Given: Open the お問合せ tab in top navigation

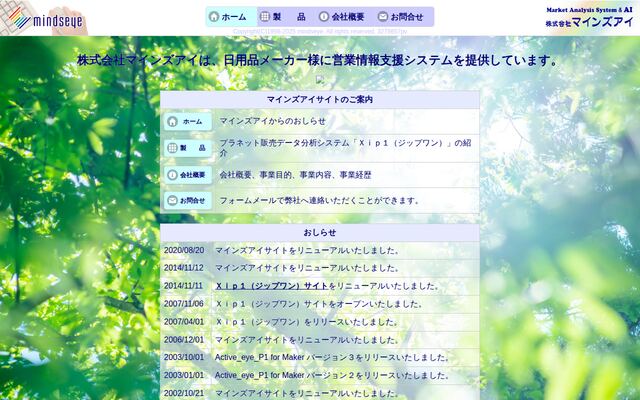Looking at the screenshot, I should (x=403, y=17).
